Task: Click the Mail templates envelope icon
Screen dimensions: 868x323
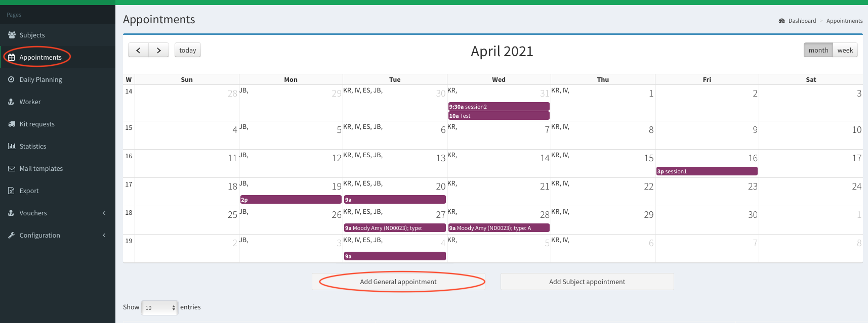Action: click(12, 168)
